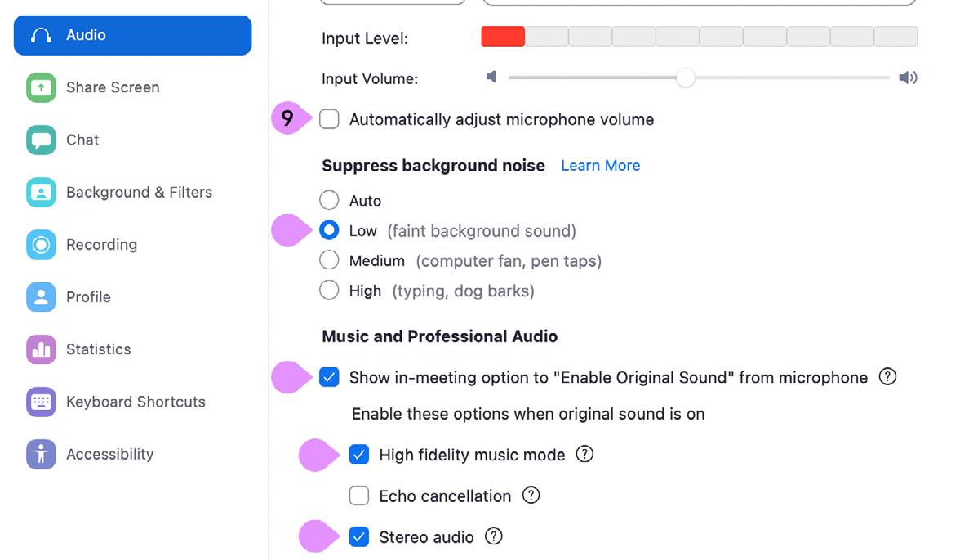Click the loud volume speaker icon
This screenshot has height=560, width=960.
click(x=908, y=78)
